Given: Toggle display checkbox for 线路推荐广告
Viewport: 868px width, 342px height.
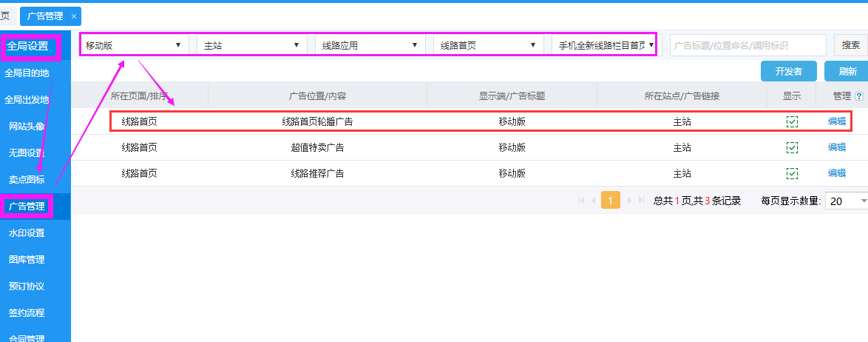Looking at the screenshot, I should pos(792,173).
